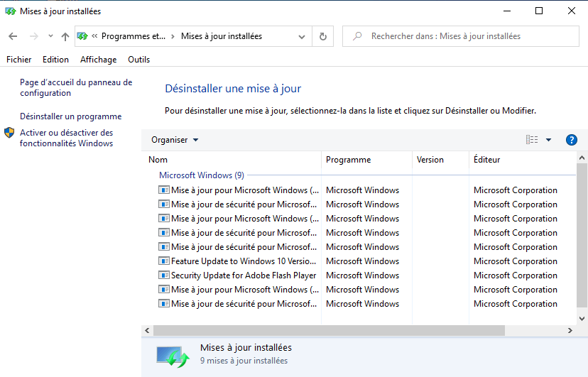Go back with the left arrow

point(13,36)
